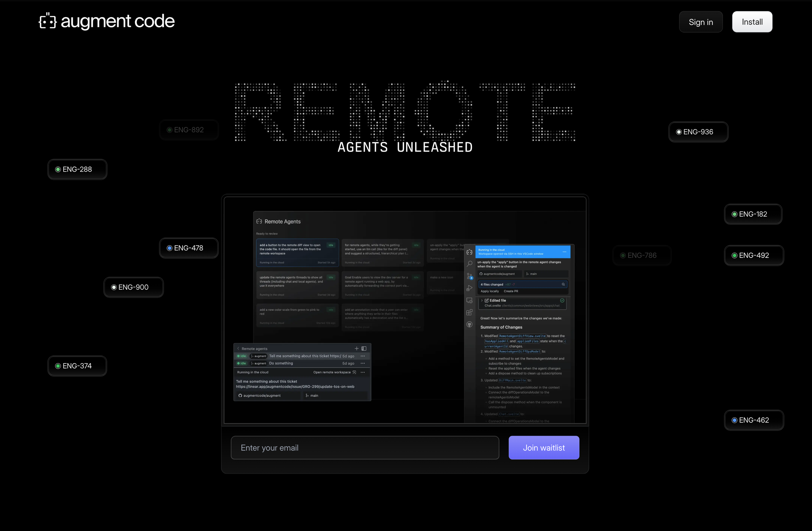This screenshot has width=812, height=531.
Task: Click the Enter your email field
Action: tap(365, 448)
